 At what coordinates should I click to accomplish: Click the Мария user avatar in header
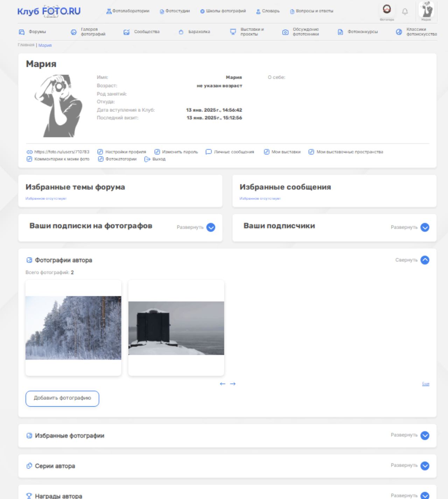[x=426, y=10]
